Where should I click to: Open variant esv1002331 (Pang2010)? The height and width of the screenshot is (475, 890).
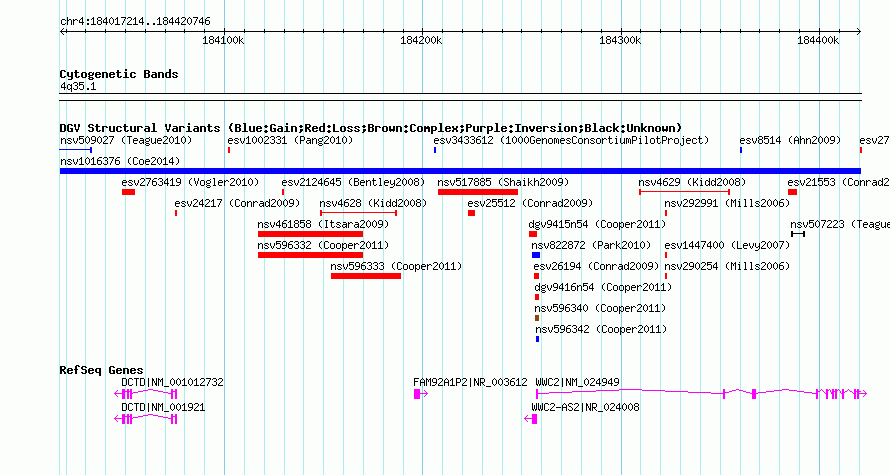(289, 140)
